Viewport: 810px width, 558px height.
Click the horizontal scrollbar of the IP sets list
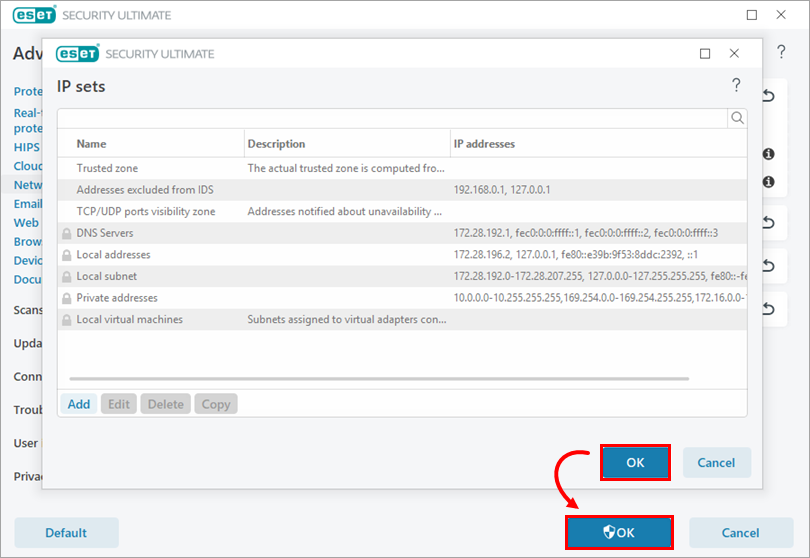[380, 379]
